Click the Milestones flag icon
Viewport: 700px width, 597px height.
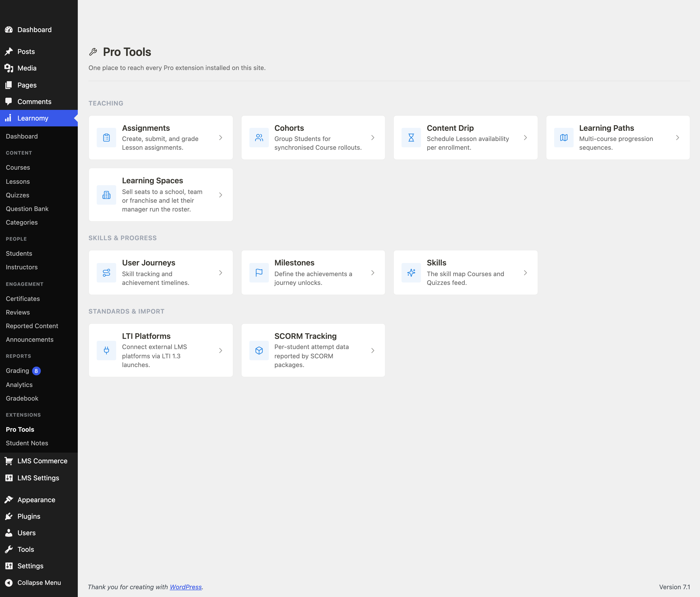click(259, 273)
